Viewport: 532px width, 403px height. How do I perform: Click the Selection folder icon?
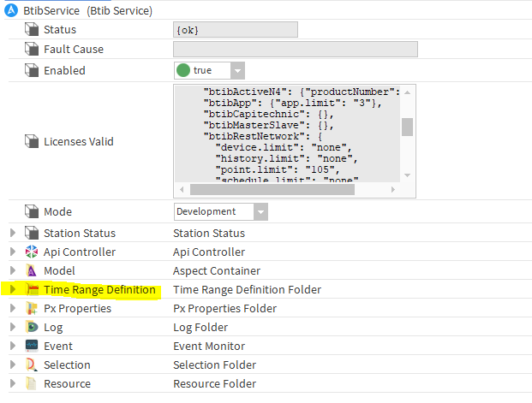pyautogui.click(x=32, y=365)
